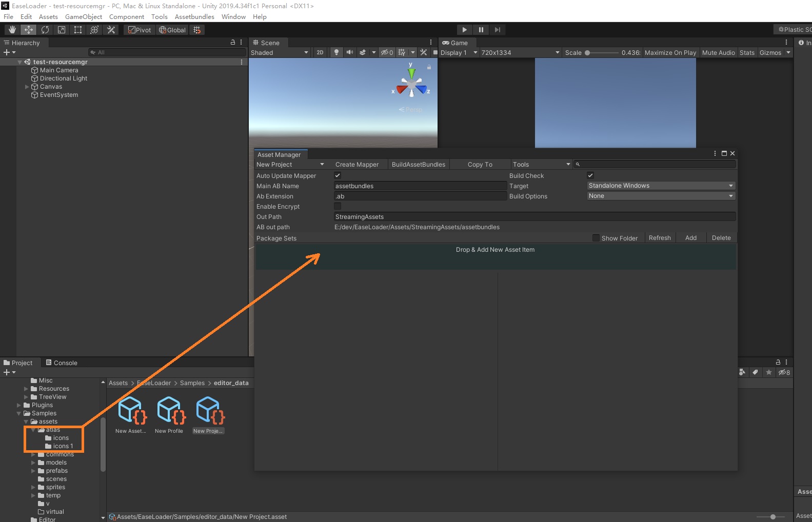Pause the game
This screenshot has width=812, height=522.
pyautogui.click(x=481, y=30)
